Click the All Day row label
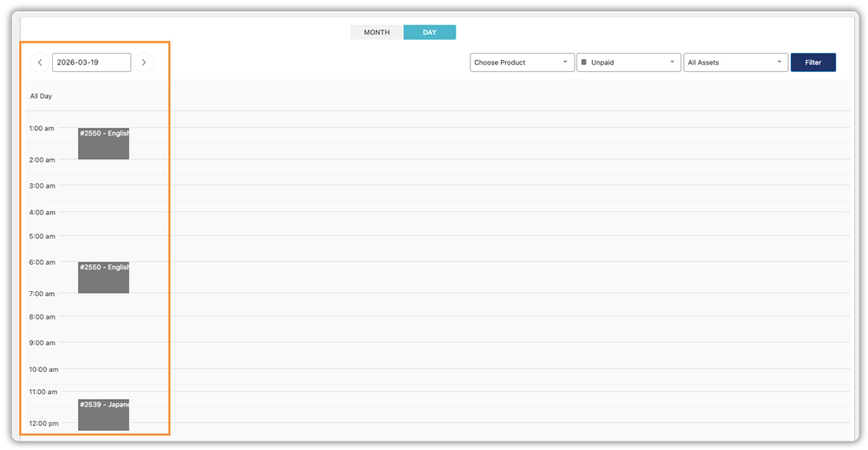The image size is (868, 450). [41, 96]
